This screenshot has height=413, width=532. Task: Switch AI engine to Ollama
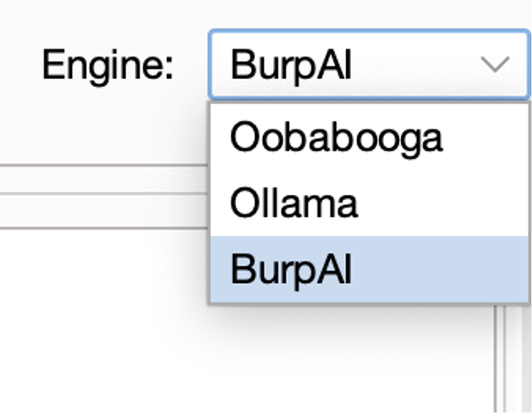294,203
